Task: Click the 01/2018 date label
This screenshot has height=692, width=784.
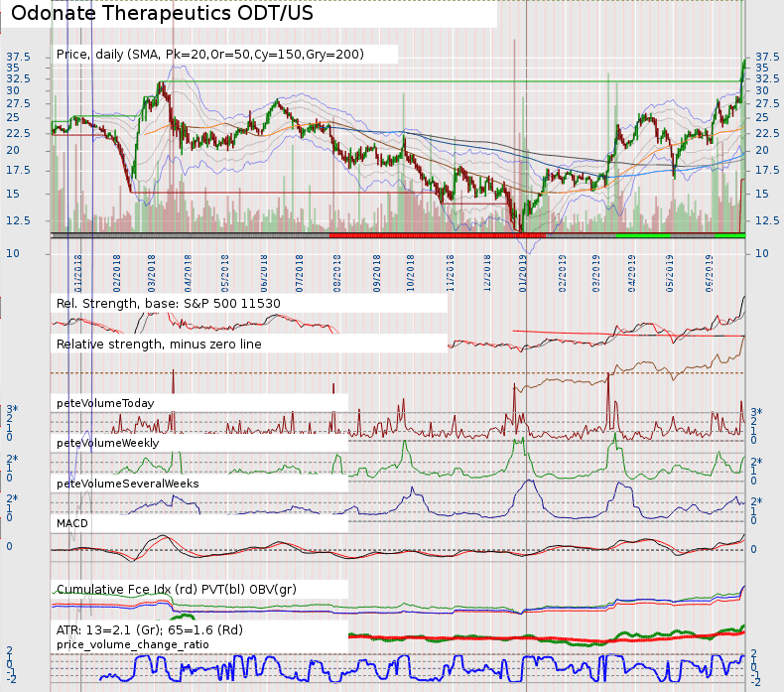Action: [x=78, y=274]
